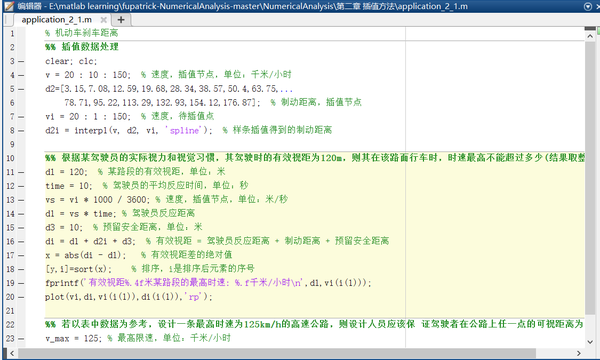
Task: Click the vertical scrollbar down arrow
Action: click(590, 342)
